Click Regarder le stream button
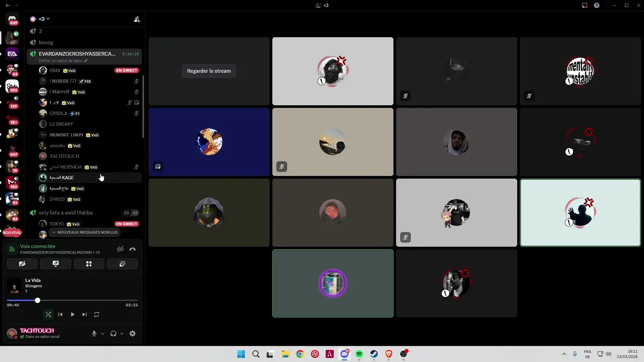Screen dimensions: 644x362 point(209,71)
